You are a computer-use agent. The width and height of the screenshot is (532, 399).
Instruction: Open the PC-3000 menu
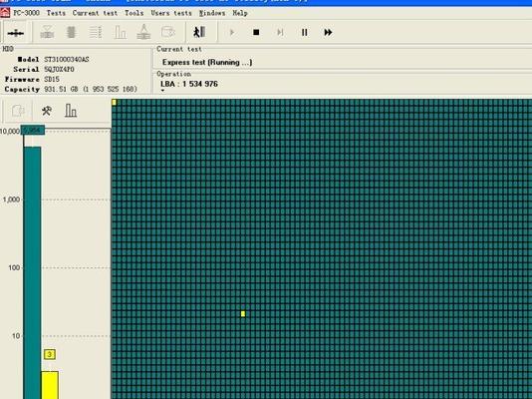pyautogui.click(x=27, y=13)
